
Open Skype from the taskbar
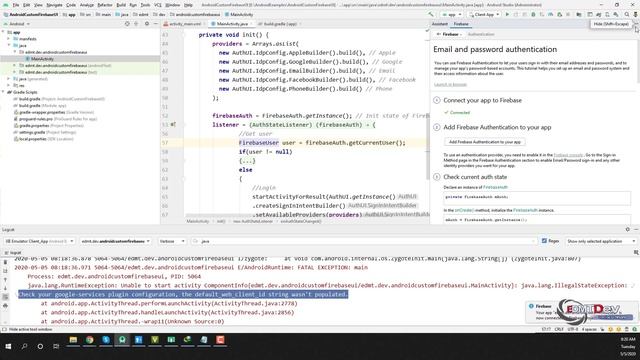coord(106,340)
